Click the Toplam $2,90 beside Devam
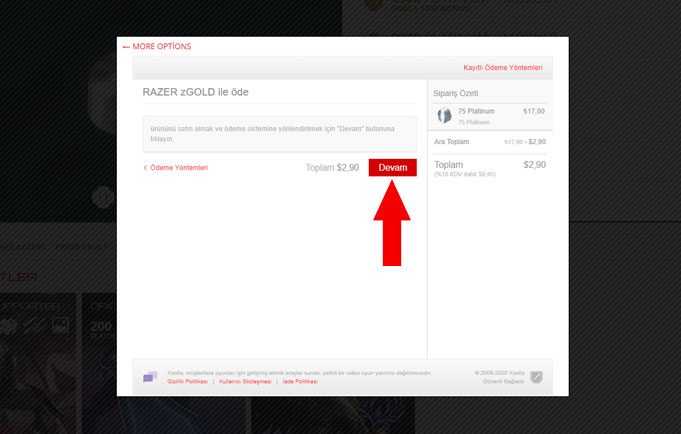Viewport: 681px width, 434px height. pyautogui.click(x=332, y=168)
